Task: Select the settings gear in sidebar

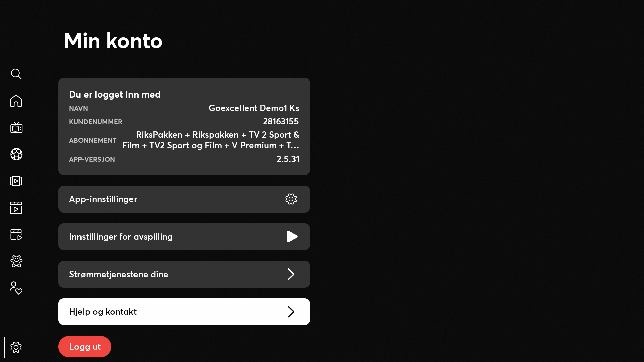Action: 16,347
